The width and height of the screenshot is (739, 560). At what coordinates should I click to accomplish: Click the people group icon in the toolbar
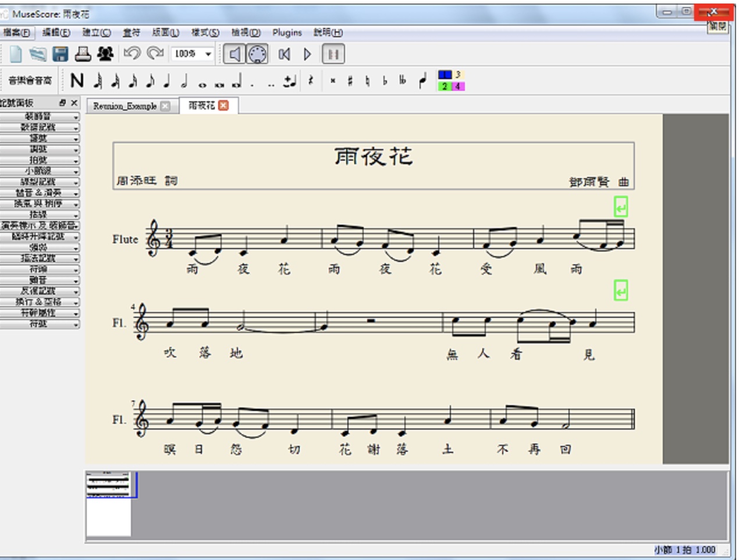click(105, 54)
